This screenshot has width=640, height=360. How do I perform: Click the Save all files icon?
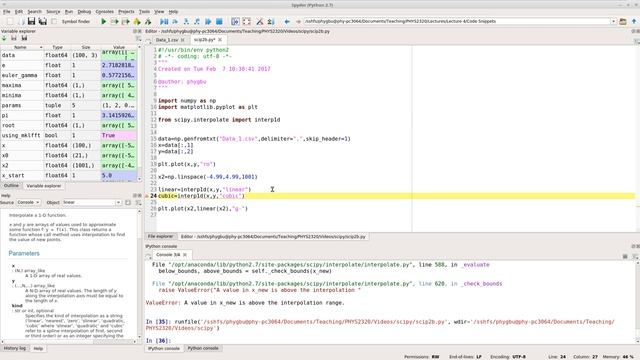(x=42, y=21)
